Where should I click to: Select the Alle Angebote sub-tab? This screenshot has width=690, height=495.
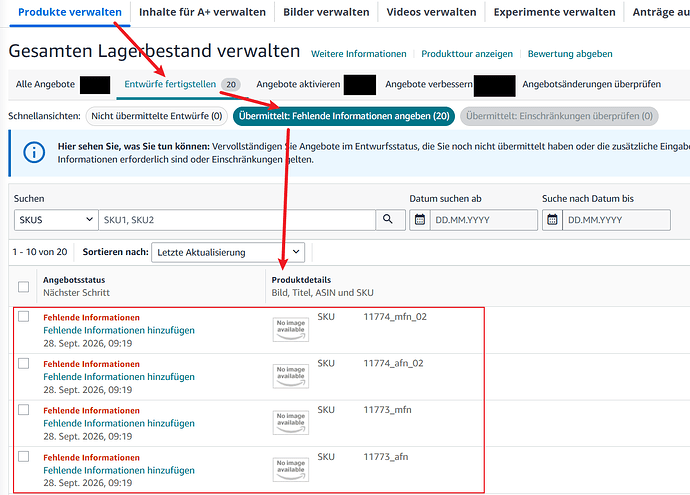[x=45, y=84]
